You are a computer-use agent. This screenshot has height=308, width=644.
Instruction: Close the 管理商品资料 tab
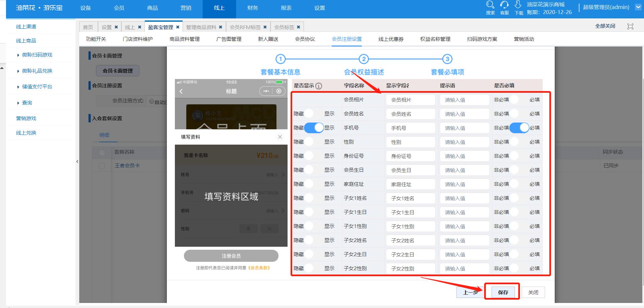[220, 27]
